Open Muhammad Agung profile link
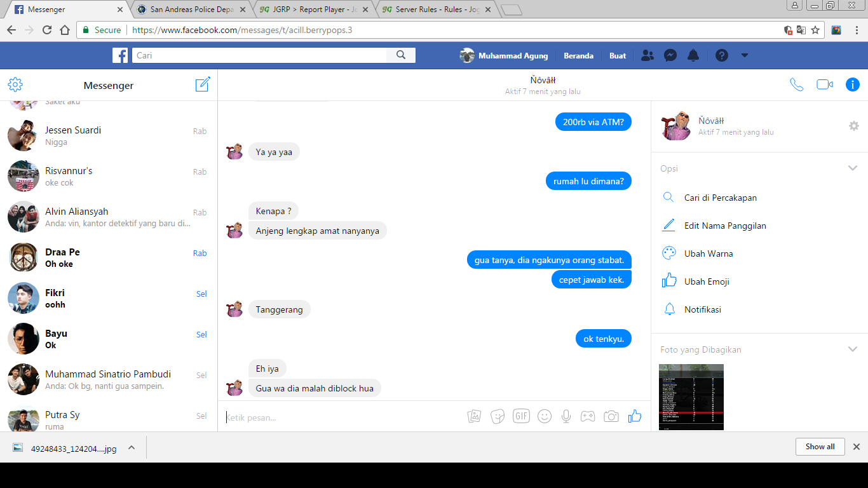The height and width of the screenshot is (488, 868). pyautogui.click(x=504, y=55)
